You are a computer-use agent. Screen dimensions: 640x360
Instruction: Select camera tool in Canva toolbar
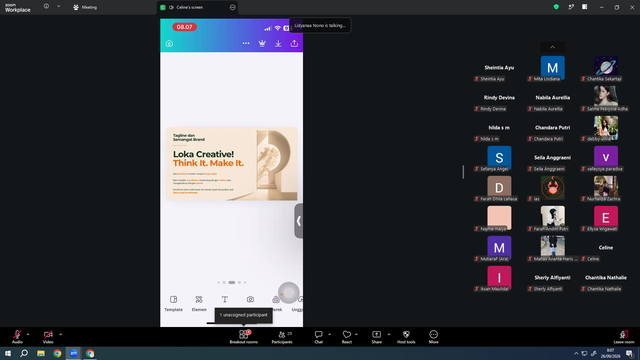250,300
